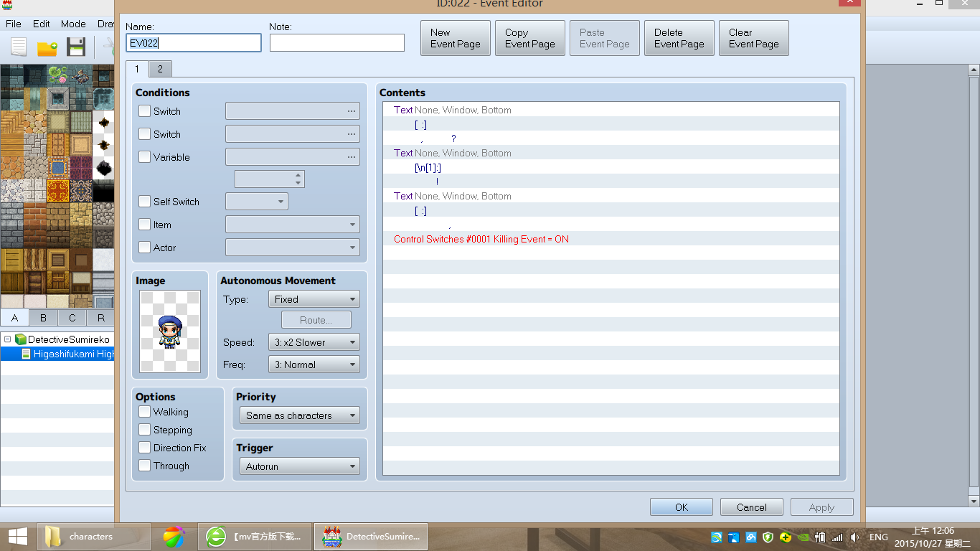Click the Delete Event Page button
This screenshot has width=980, height=551.
tap(679, 38)
